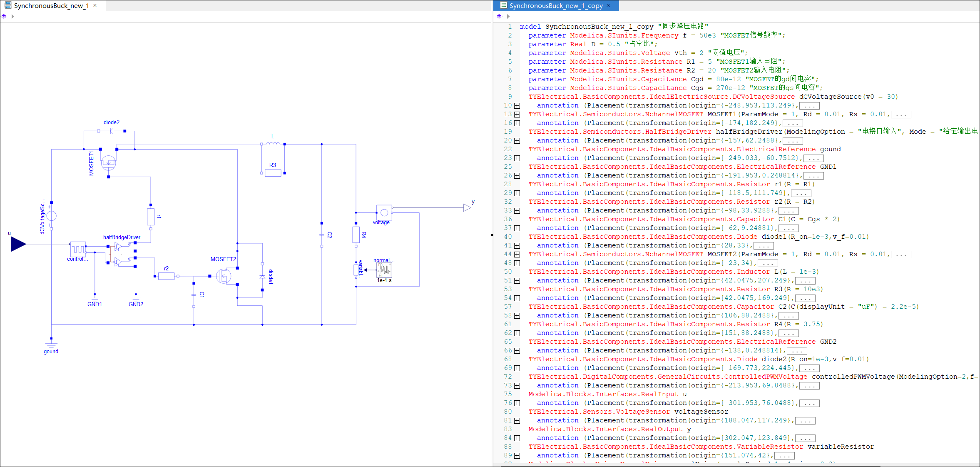
Task: Switch to the SynchronousBuck_new_1 diagram tab
Action: [51, 5]
